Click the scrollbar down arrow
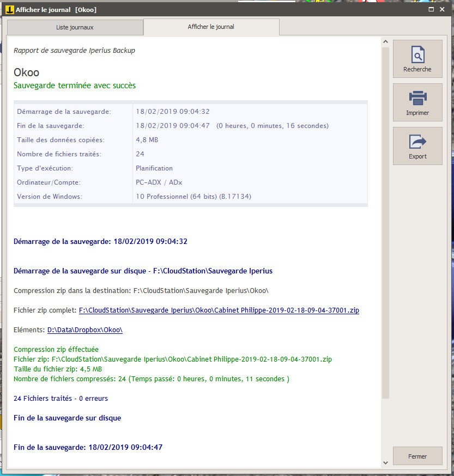 click(x=385, y=462)
